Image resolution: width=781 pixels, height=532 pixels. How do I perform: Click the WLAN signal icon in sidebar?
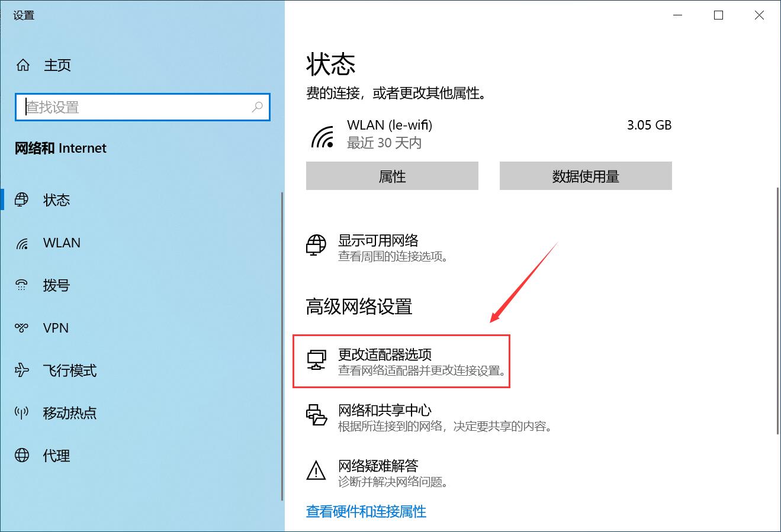click(22, 243)
